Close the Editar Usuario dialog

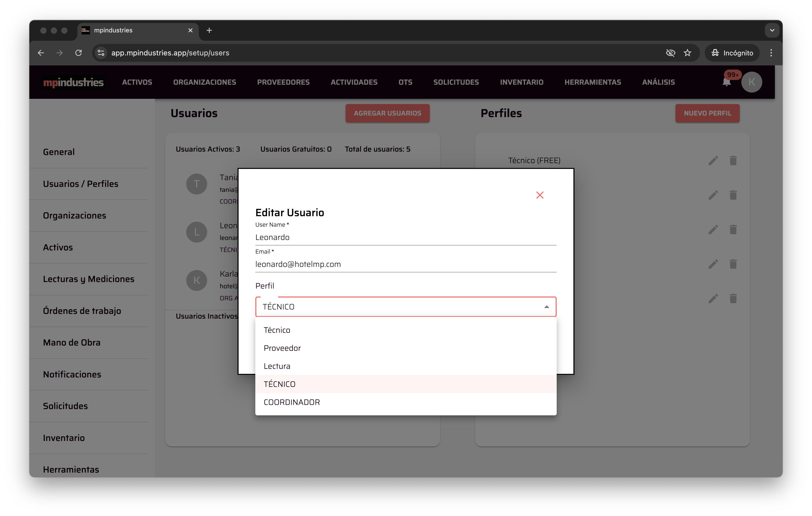(x=539, y=195)
